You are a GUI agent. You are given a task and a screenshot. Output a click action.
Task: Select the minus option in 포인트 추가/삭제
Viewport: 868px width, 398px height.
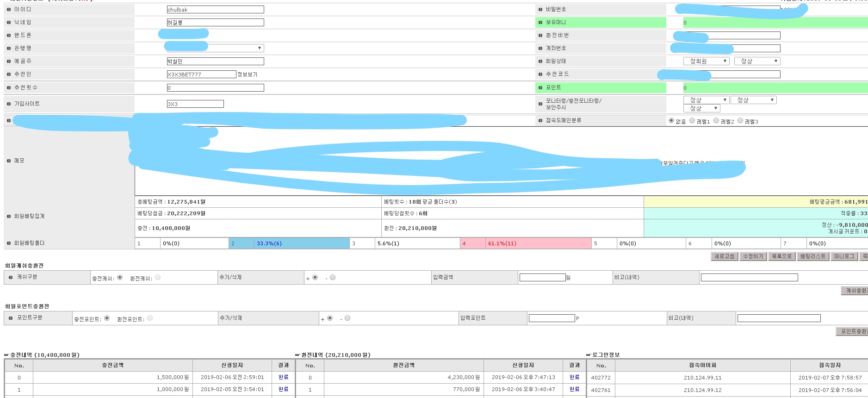click(347, 318)
